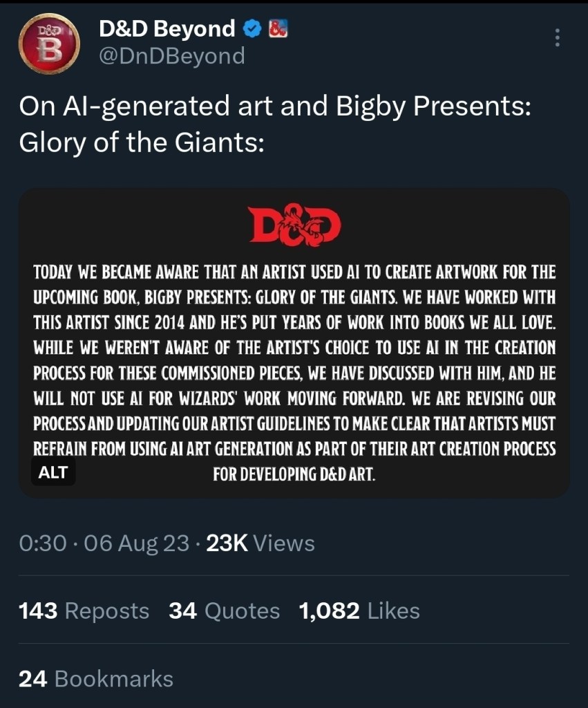Open the D&D Beyond profile avatar
Viewport: 588px width, 708px height.
point(48,42)
